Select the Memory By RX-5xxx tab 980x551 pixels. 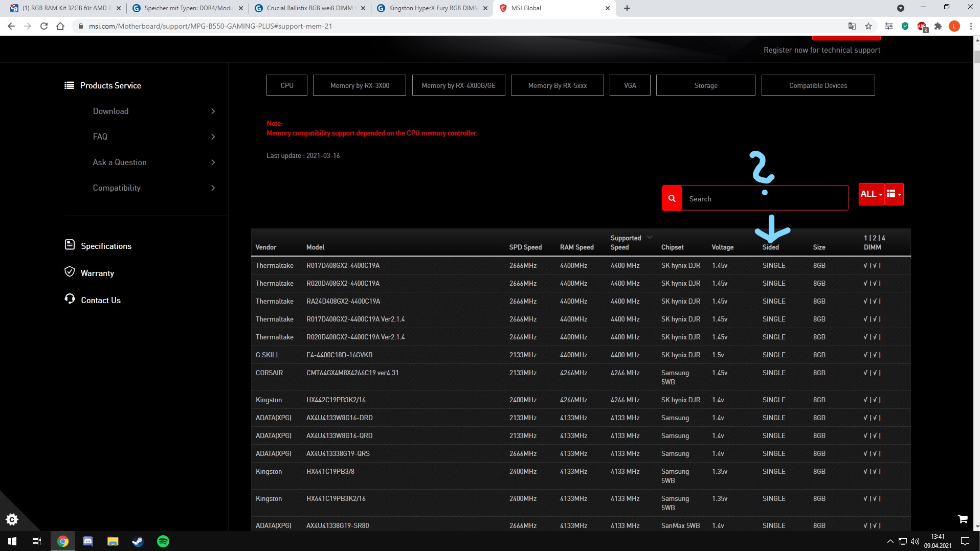(x=557, y=85)
